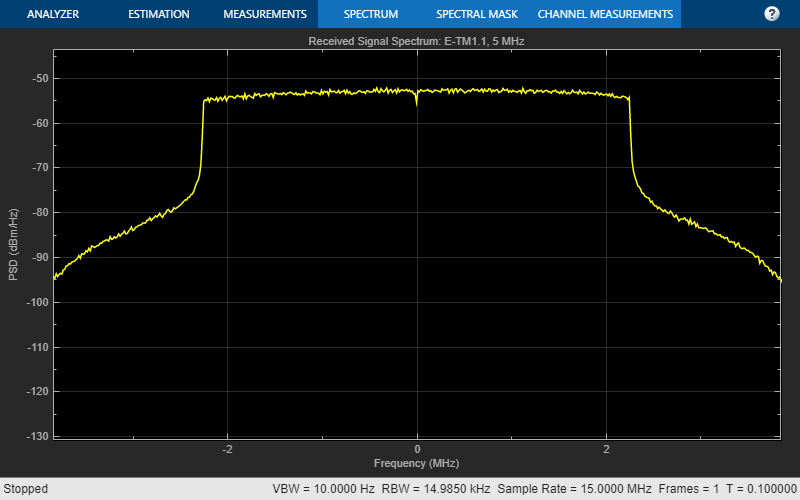Click the RBW = 14.9850 kHz status entry
800x500 pixels.
436,489
